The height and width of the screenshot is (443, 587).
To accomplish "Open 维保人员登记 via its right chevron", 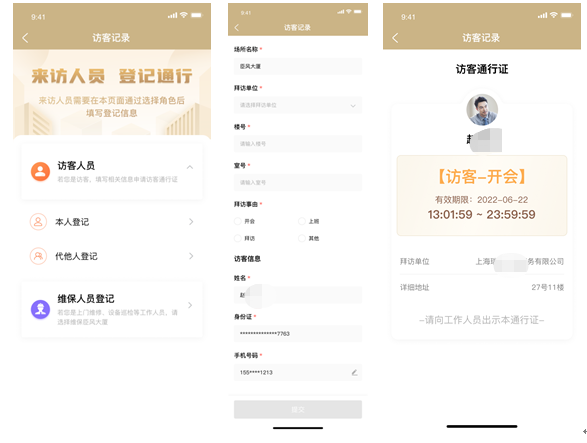I will coord(190,305).
